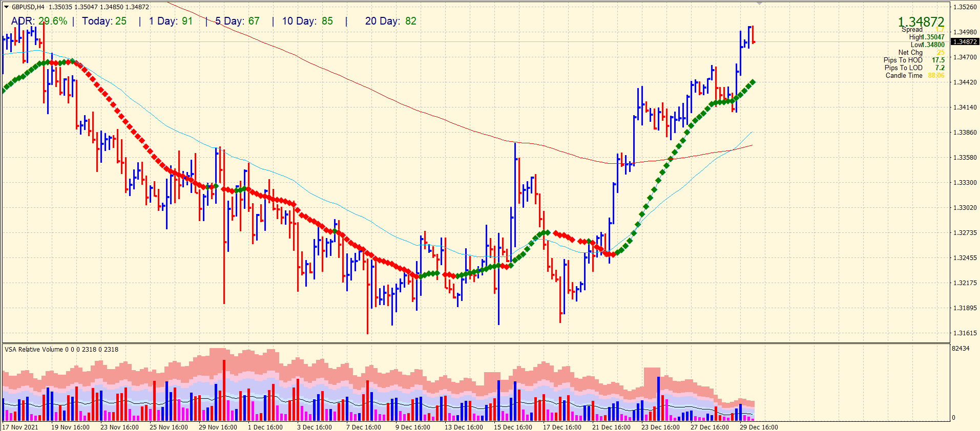Image resolution: width=980 pixels, height=431 pixels.
Task: Click the 1.34140 price axis label
Action: [965, 107]
